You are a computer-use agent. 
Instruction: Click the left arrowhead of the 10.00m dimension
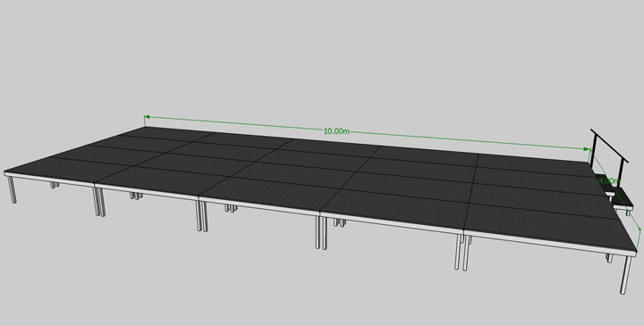point(146,117)
